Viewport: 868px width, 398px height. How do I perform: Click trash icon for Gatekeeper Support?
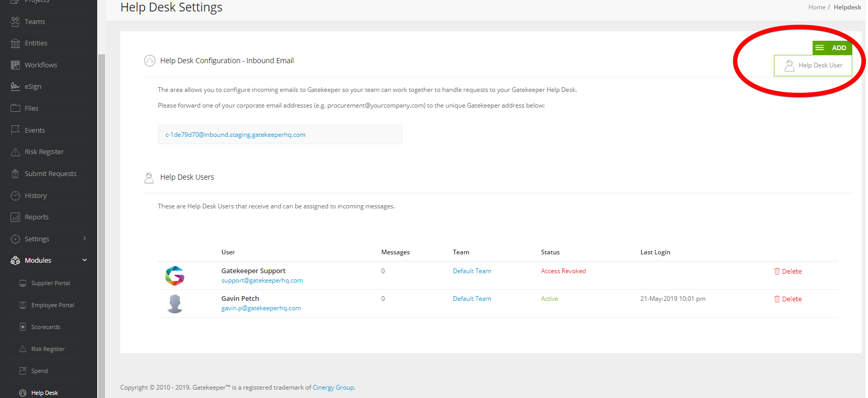pyautogui.click(x=777, y=271)
